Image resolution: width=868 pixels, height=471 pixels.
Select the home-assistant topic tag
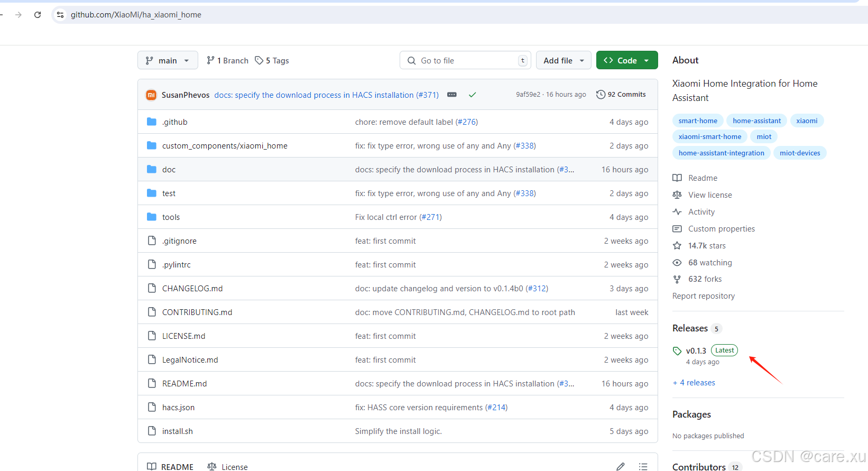[756, 121]
